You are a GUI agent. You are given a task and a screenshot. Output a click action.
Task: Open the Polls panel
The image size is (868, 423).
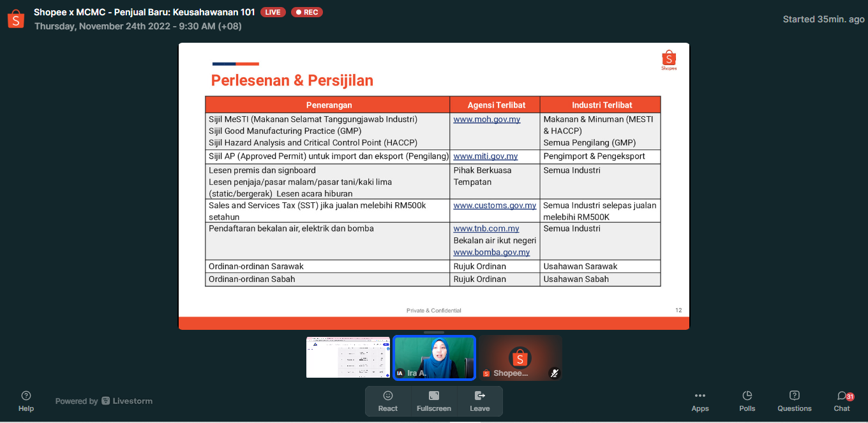[747, 401]
